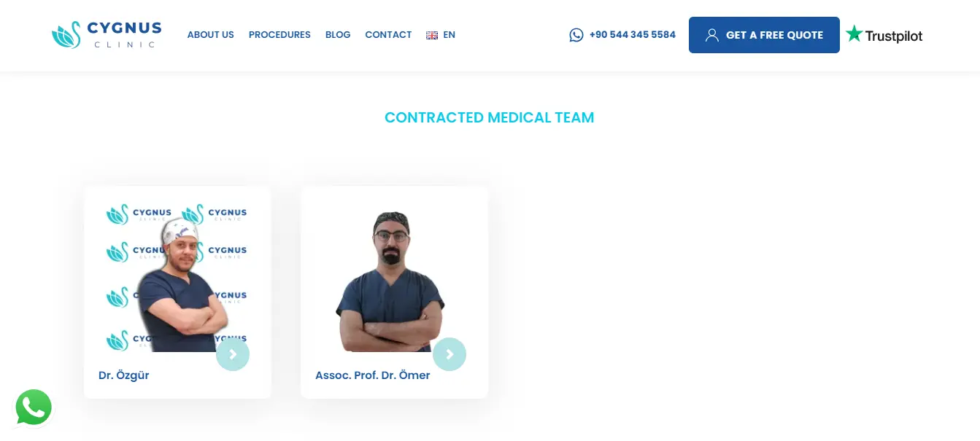This screenshot has width=980, height=441.
Task: Go to the Blog page
Action: tap(338, 35)
